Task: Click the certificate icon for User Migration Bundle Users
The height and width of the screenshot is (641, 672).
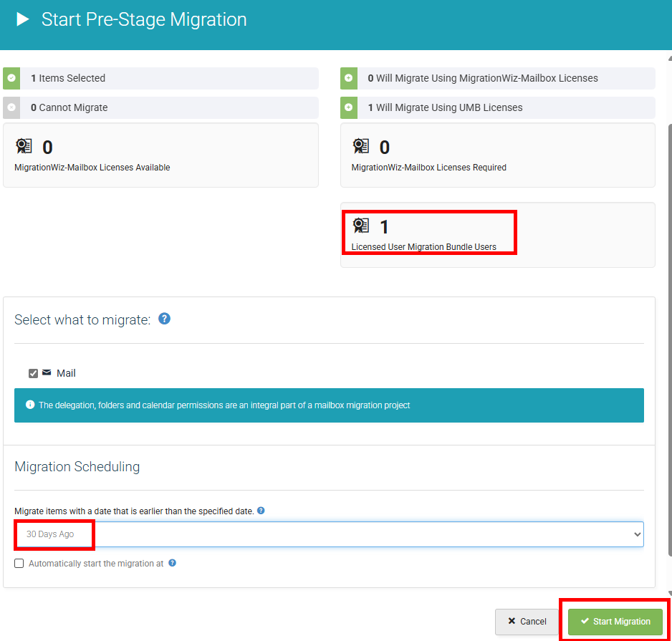Action: [x=361, y=226]
